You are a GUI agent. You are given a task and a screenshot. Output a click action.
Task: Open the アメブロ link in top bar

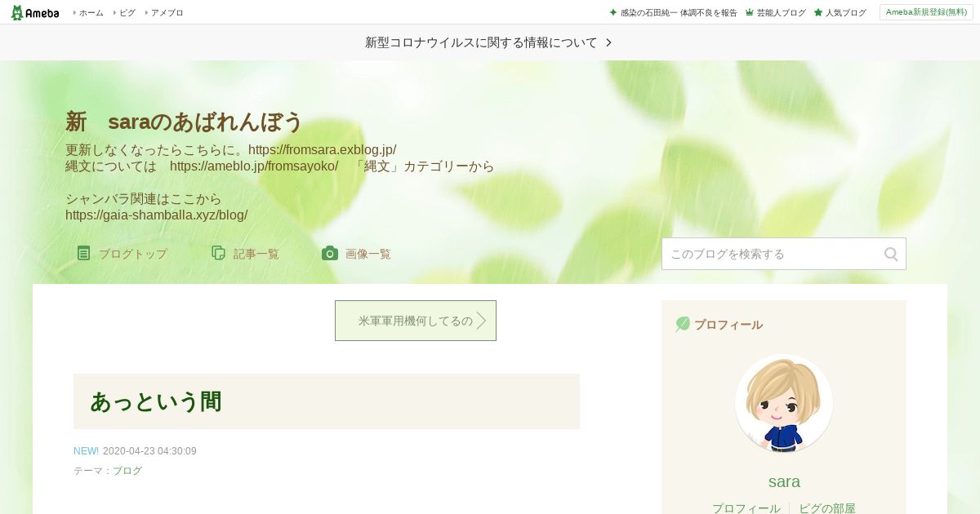[x=167, y=13]
